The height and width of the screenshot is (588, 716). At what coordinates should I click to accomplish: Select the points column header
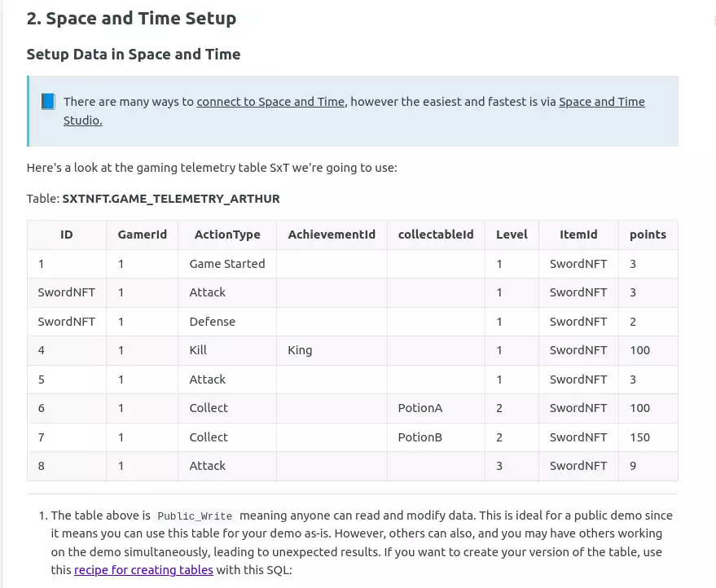tap(648, 235)
